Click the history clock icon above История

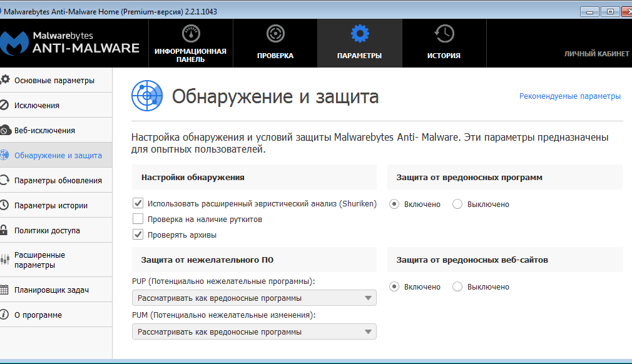(444, 34)
